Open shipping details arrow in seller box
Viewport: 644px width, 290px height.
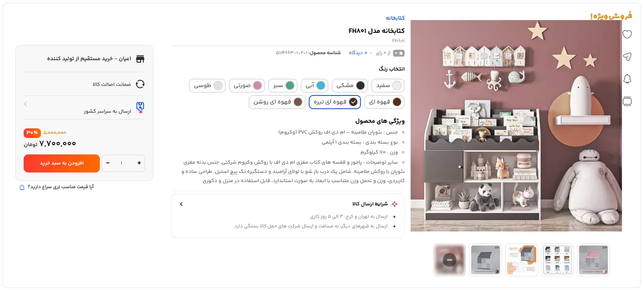[26, 104]
